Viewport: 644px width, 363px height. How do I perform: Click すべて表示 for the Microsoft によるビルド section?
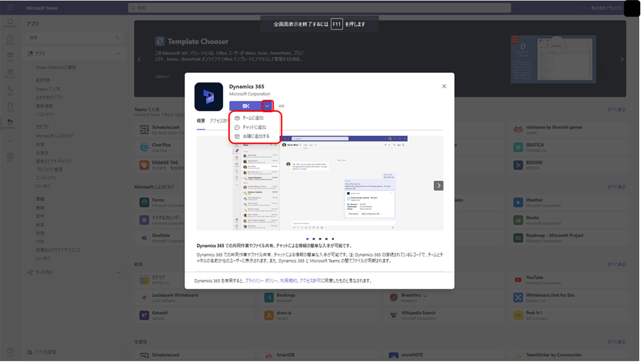(x=617, y=187)
